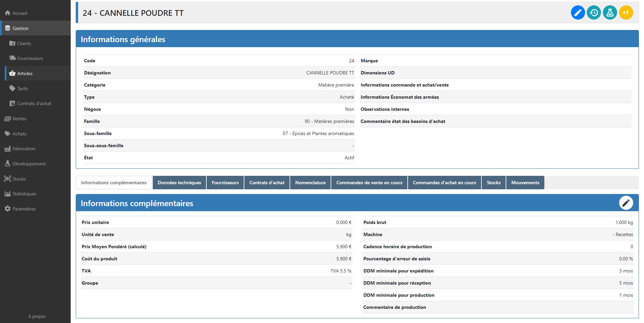Click the Gestion database icon
This screenshot has height=323, width=644.
(7, 28)
